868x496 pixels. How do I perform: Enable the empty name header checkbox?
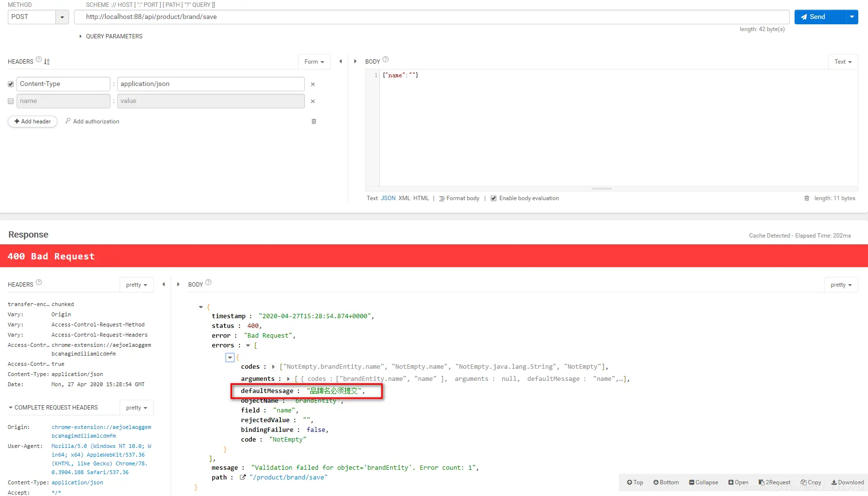point(11,101)
